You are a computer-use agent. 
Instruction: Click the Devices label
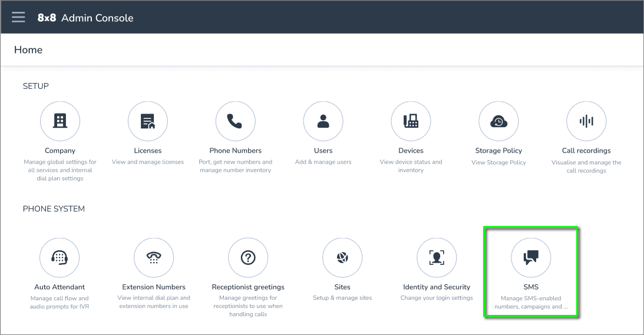(411, 151)
